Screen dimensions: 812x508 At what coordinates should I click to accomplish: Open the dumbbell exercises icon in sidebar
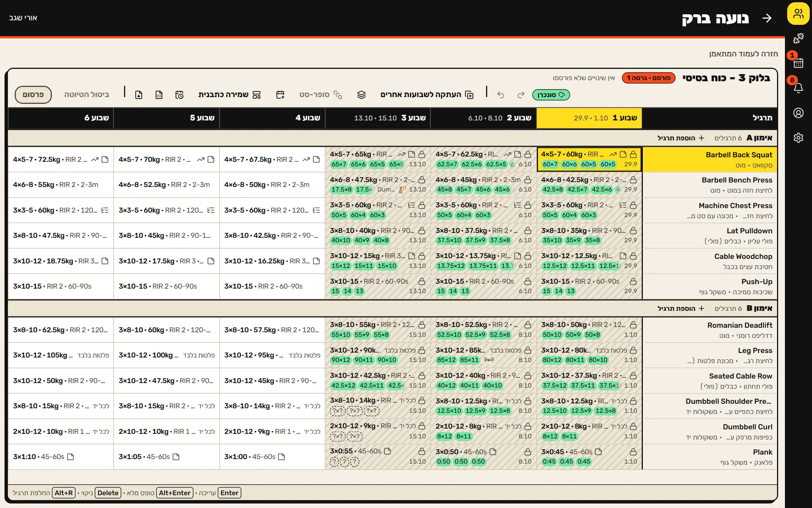pyautogui.click(x=798, y=38)
